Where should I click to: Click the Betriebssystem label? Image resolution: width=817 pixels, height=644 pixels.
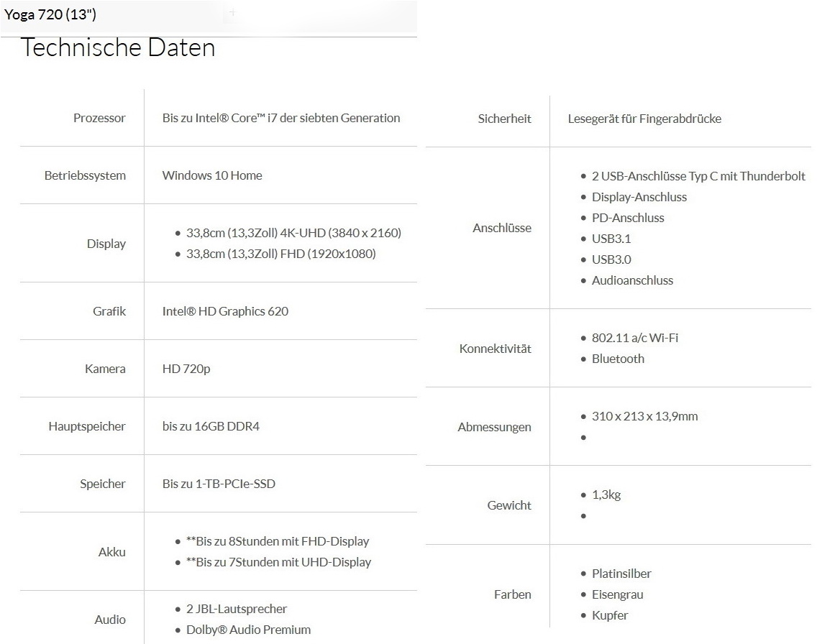pyautogui.click(x=85, y=175)
